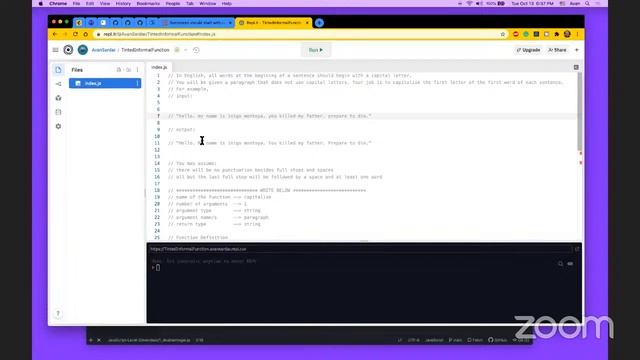
Task: Click the JavaScript language label in background window
Action: click(x=434, y=340)
